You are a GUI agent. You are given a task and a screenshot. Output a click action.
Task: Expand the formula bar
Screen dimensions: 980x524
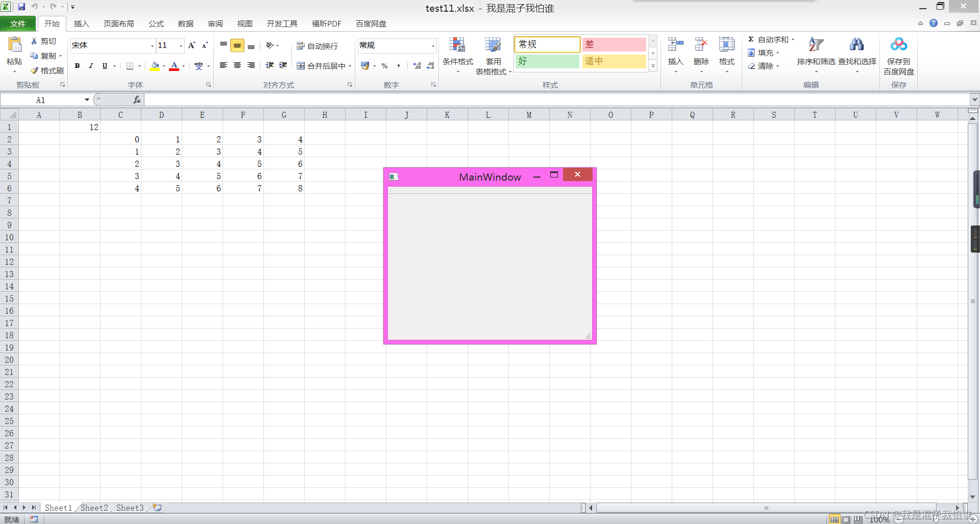point(974,99)
